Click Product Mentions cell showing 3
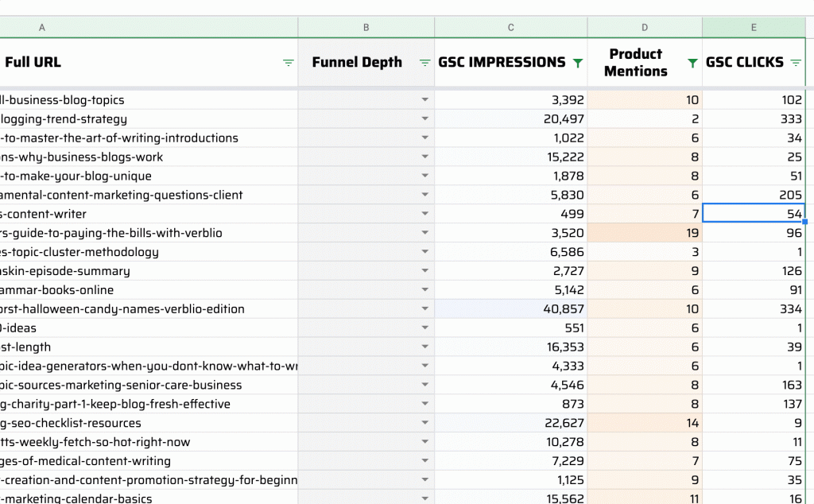 pos(645,252)
